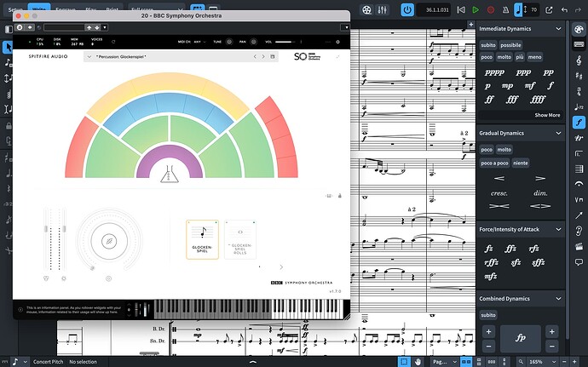Click the meno modifier button
The height and width of the screenshot is (367, 588).
[x=534, y=57]
